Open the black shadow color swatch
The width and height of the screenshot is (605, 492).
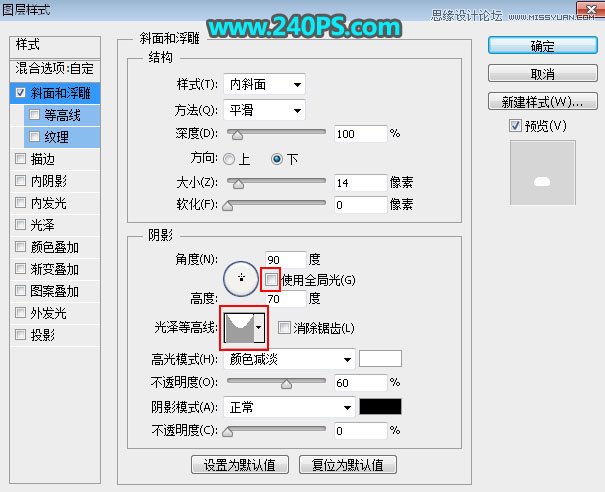380,407
